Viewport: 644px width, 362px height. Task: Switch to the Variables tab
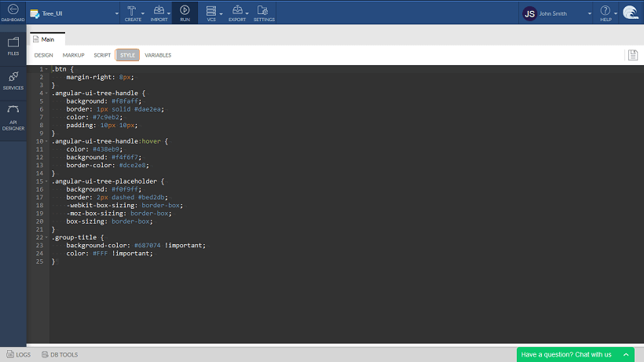[x=158, y=55]
